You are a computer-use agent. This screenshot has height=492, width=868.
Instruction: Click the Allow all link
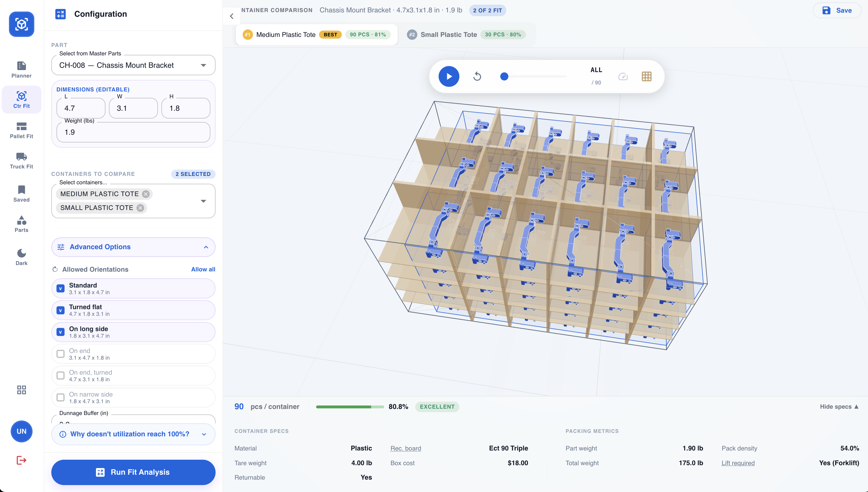[203, 269]
